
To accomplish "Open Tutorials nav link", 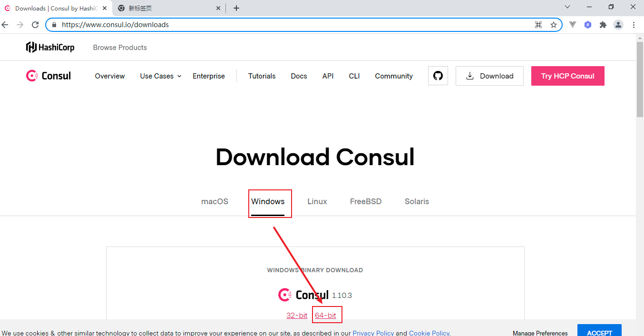I will point(262,76).
